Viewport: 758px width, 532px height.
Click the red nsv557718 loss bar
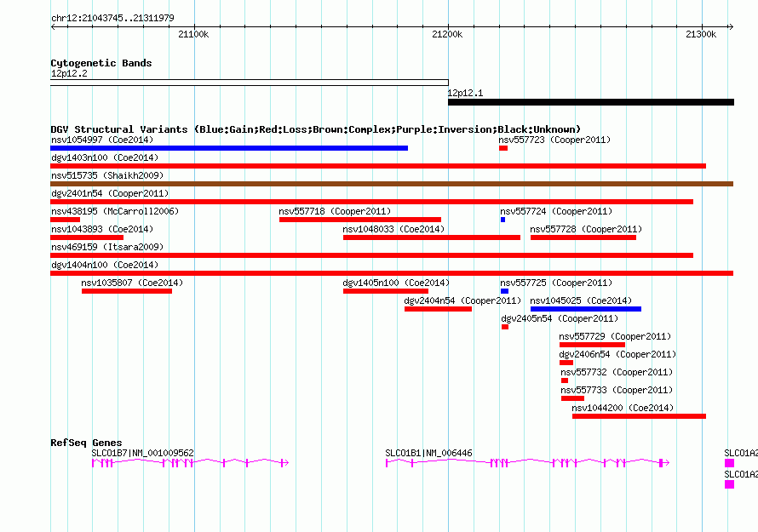pos(360,220)
